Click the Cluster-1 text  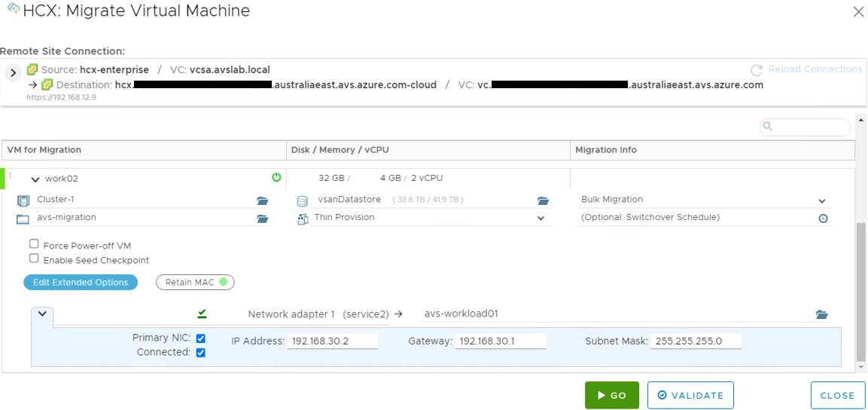56,200
